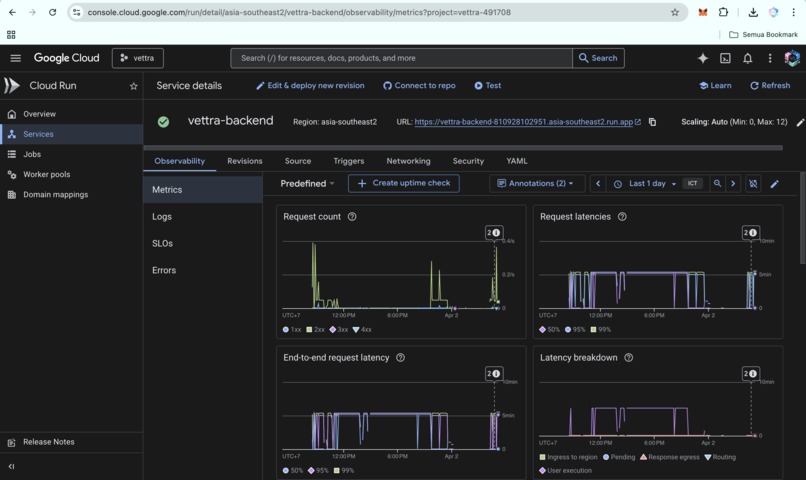Toggle 50% series in Request latencies legend
The width and height of the screenshot is (806, 480).
(x=549, y=329)
